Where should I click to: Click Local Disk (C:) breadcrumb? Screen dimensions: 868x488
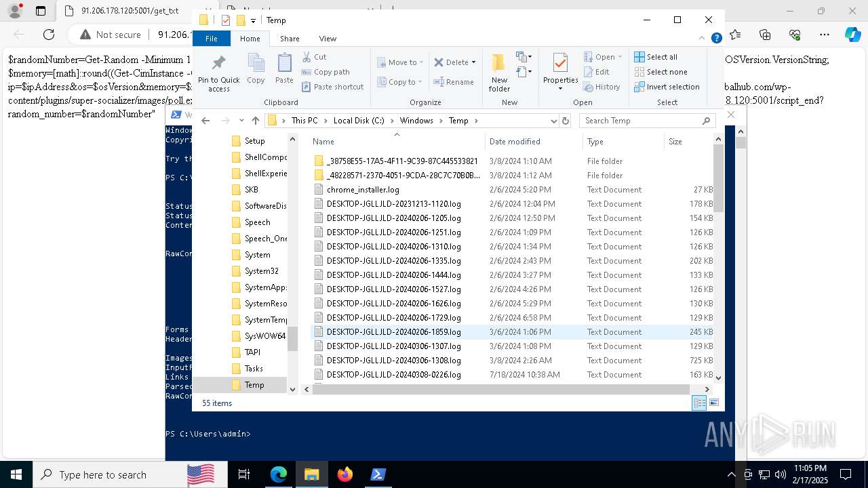click(x=359, y=121)
